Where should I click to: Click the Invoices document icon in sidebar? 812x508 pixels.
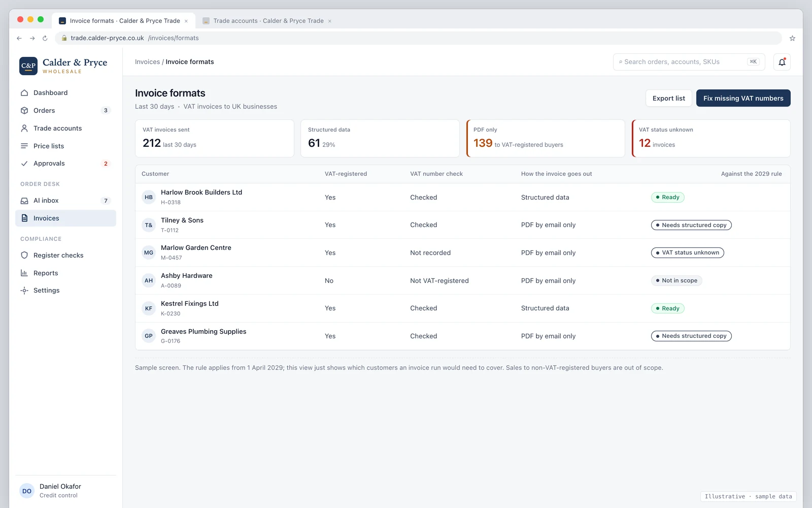(24, 218)
